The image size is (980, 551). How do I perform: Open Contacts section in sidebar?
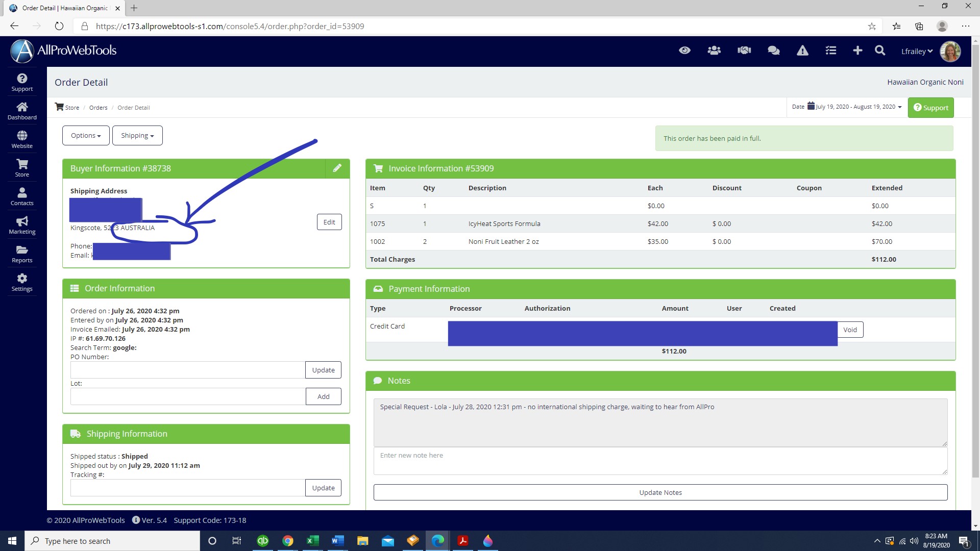coord(22,196)
